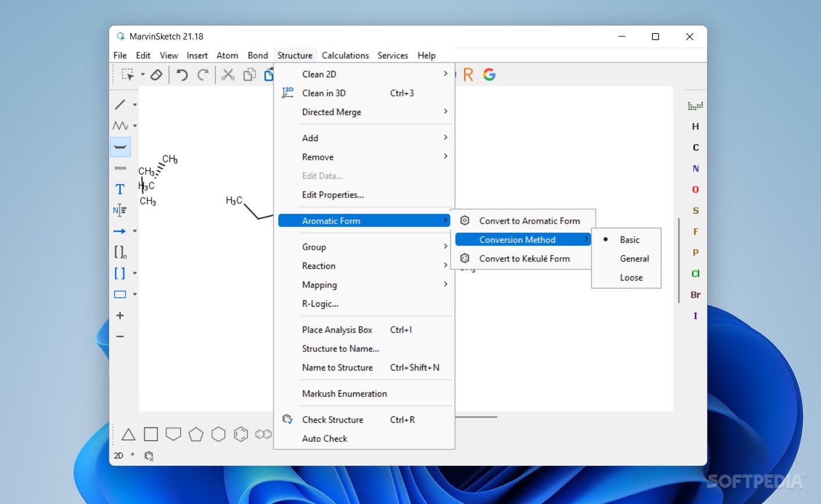Click Convert to Aromatic Form
This screenshot has height=504, width=821.
click(x=523, y=221)
